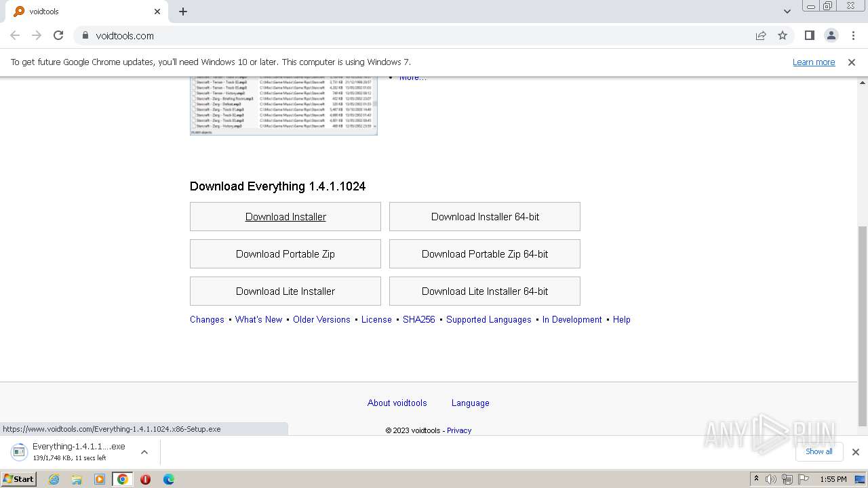Open Supported Languages link

tap(489, 320)
